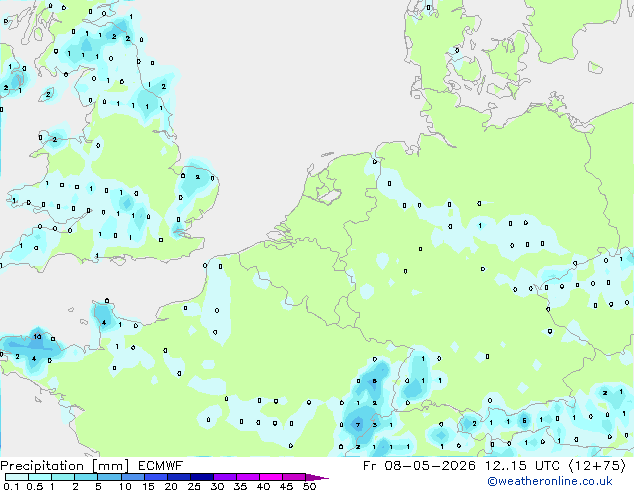Image resolution: width=634 pixels, height=490 pixels.
Task: Click the '10' precipitation value over Brittany
Action: 37,336
